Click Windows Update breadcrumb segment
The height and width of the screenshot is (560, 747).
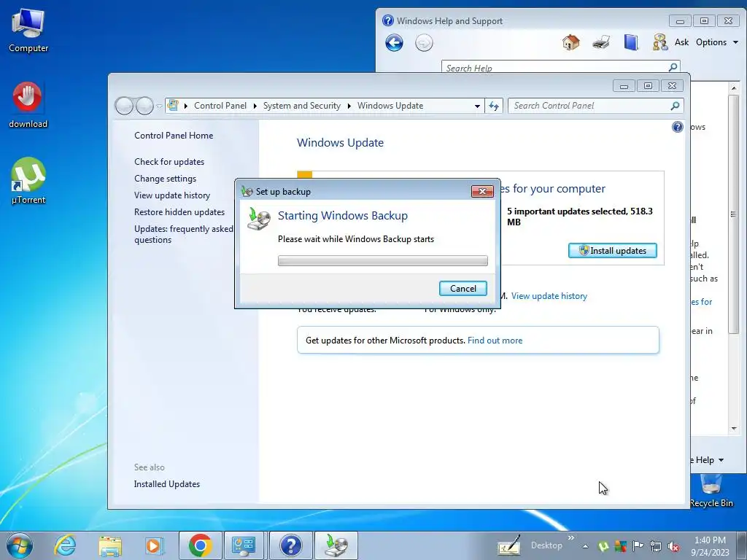coord(390,106)
